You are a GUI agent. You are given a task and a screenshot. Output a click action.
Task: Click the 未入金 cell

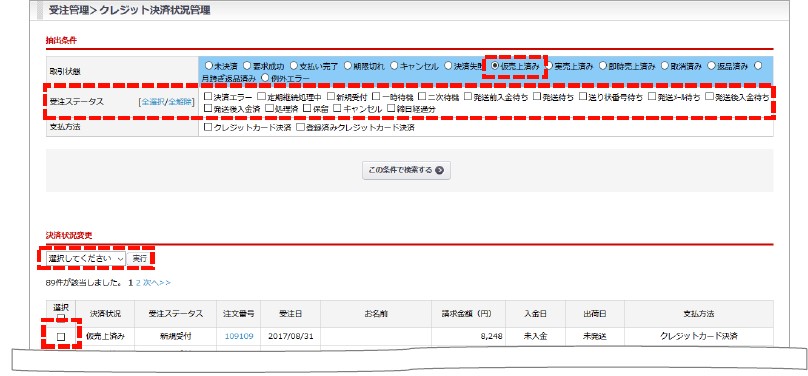tap(535, 336)
